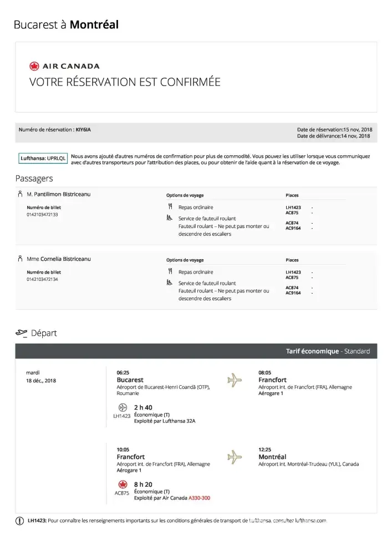
Task: Click plane icon between Francfort and Montréal
Action: click(235, 457)
